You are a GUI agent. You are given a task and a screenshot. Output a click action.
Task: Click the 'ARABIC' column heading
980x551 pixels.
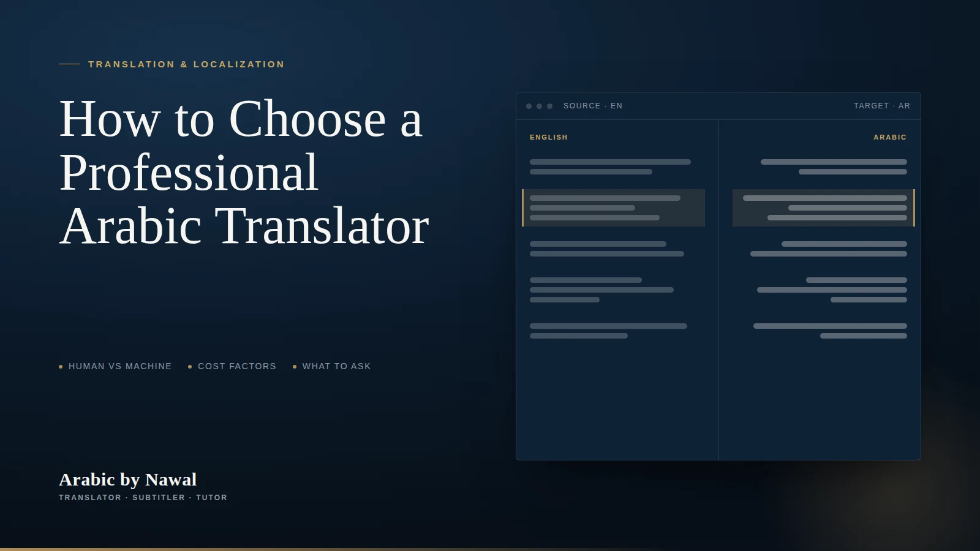(890, 137)
